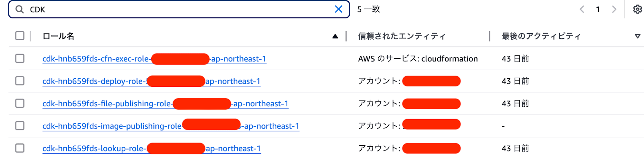644x165 pixels.
Task: Focus the role search input field
Action: [179, 9]
